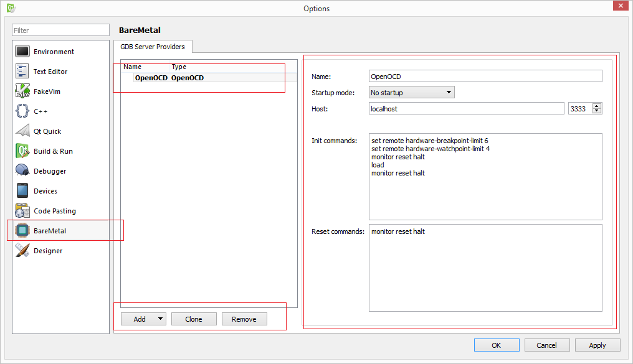This screenshot has height=364, width=633.
Task: Select the Text Editor category label
Action: tap(50, 72)
